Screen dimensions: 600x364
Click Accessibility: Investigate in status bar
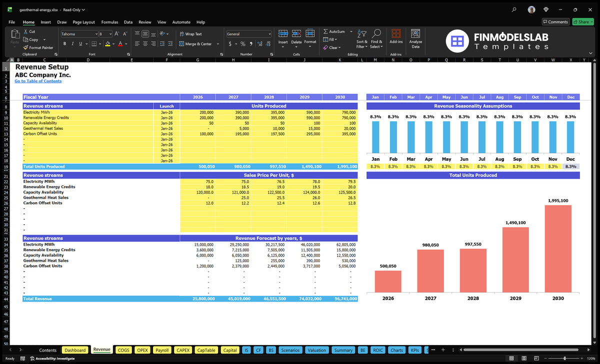point(52,359)
